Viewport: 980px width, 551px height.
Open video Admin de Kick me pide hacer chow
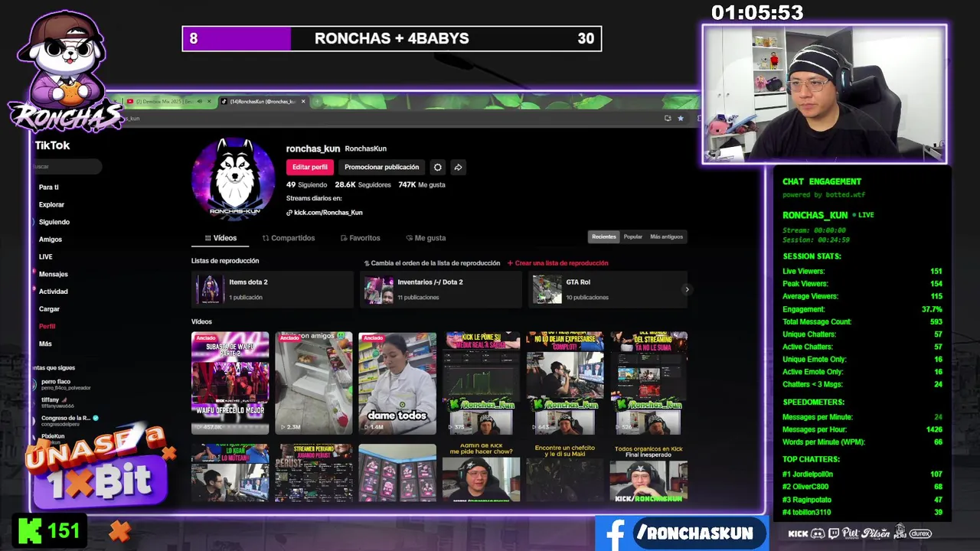[x=481, y=473]
